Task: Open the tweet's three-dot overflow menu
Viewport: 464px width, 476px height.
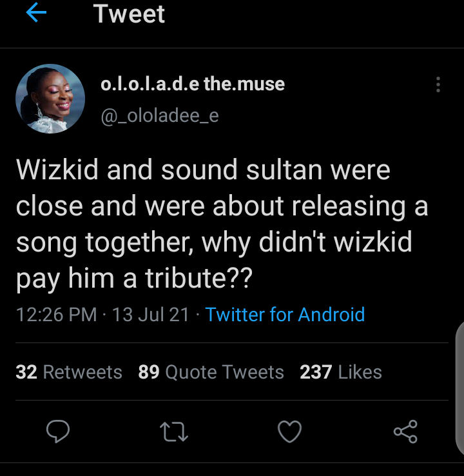Action: coord(438,84)
